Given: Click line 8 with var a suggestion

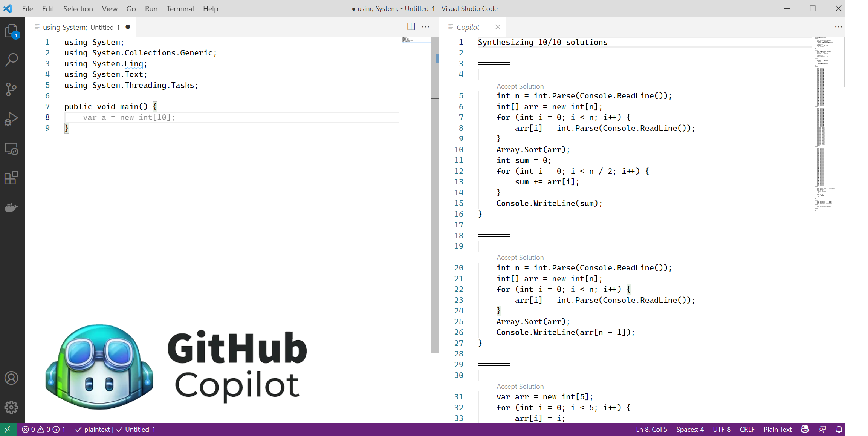Looking at the screenshot, I should (232, 117).
